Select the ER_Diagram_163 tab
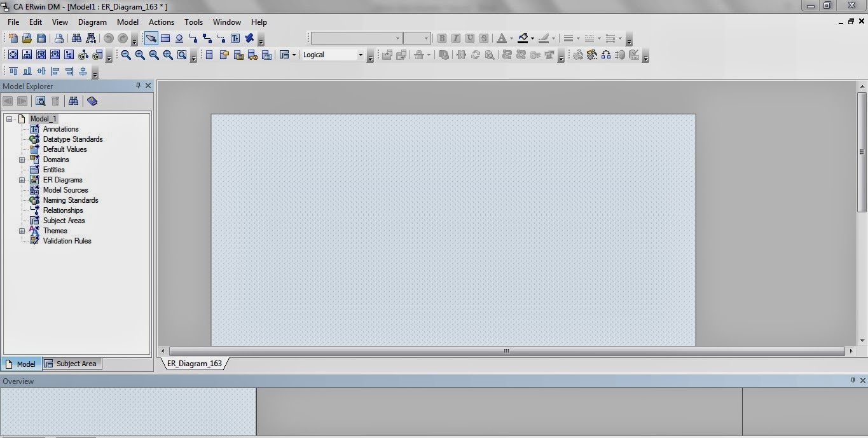This screenshot has height=438, width=868. coord(195,364)
